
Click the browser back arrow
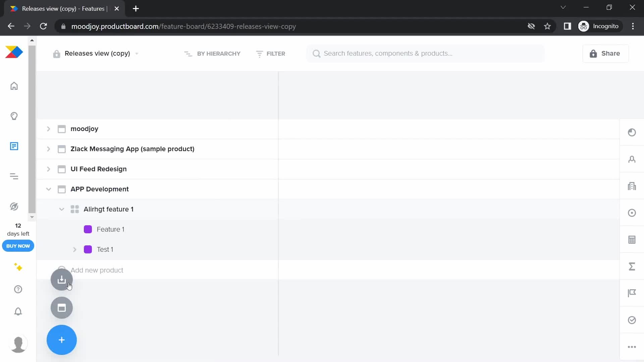coord(11,26)
